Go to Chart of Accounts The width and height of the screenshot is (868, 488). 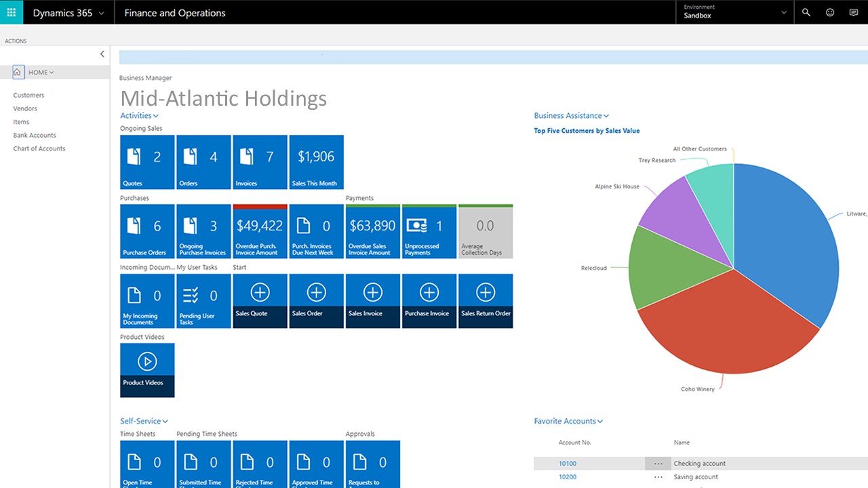point(39,148)
